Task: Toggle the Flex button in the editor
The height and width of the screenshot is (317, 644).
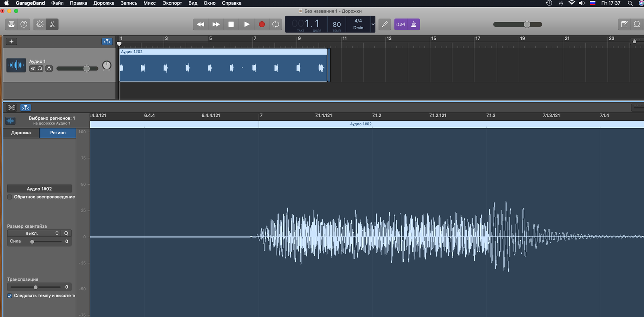Action: tap(11, 108)
